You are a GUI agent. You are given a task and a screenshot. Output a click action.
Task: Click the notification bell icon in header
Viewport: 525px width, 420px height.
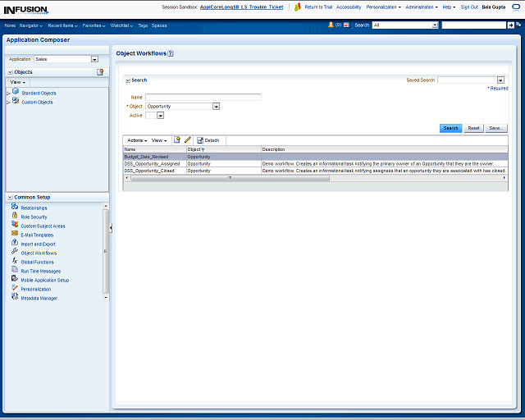[x=331, y=25]
